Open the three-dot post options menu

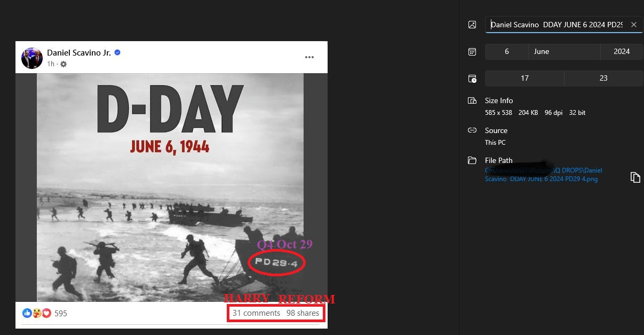[309, 57]
